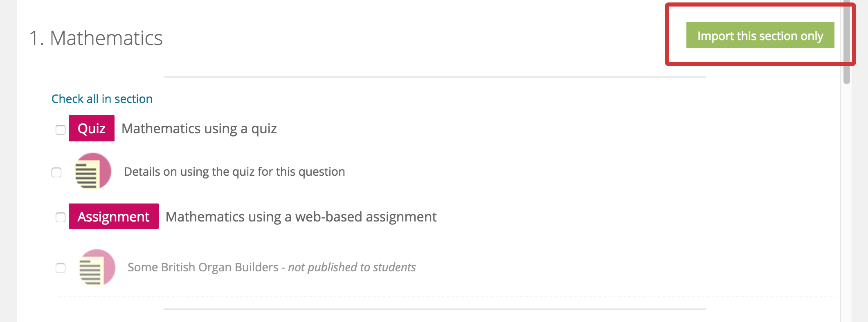Click the Import this section only button

pos(760,35)
